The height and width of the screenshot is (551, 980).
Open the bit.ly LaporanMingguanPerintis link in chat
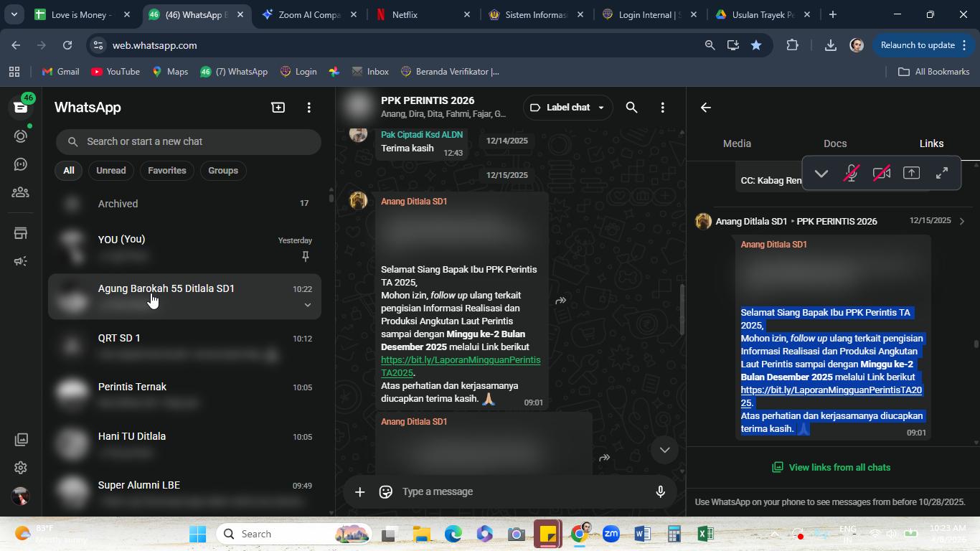[x=461, y=367]
